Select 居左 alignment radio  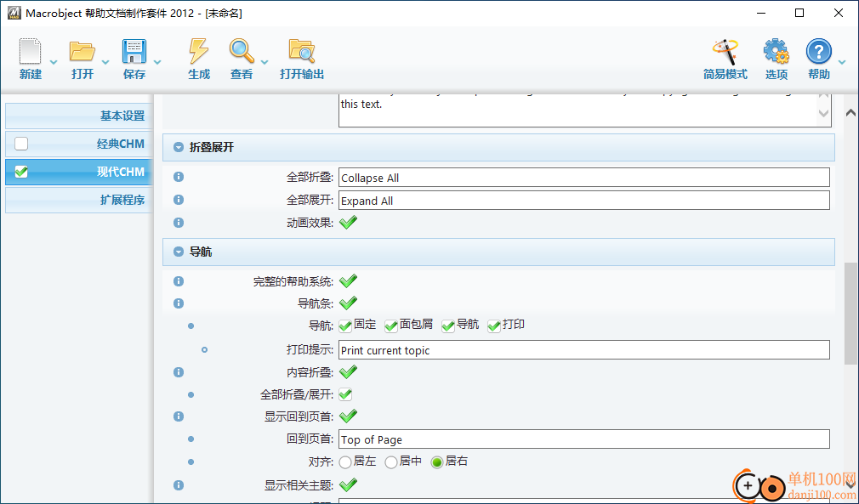point(345,462)
